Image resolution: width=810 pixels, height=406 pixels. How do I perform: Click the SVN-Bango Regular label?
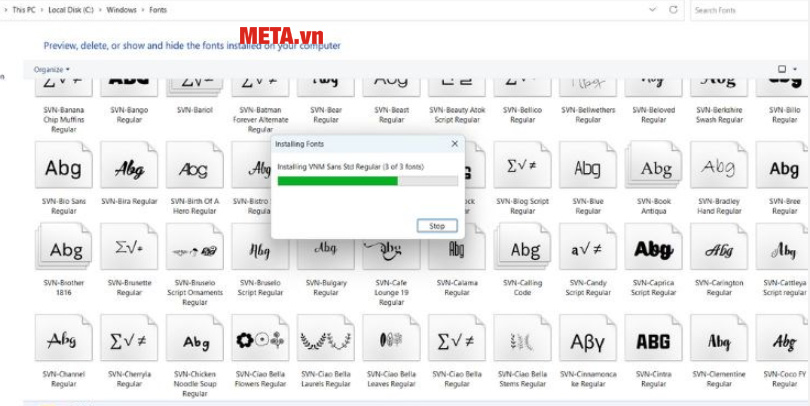tap(129, 115)
